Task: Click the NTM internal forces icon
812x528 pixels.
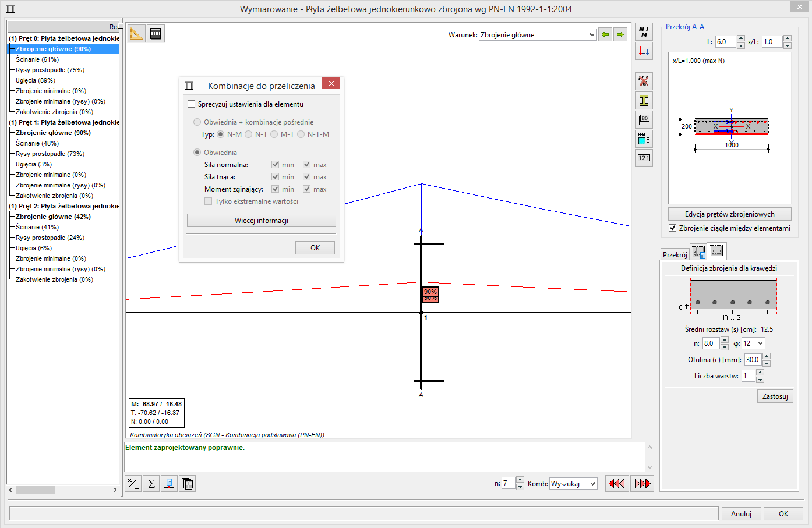Action: click(x=644, y=31)
